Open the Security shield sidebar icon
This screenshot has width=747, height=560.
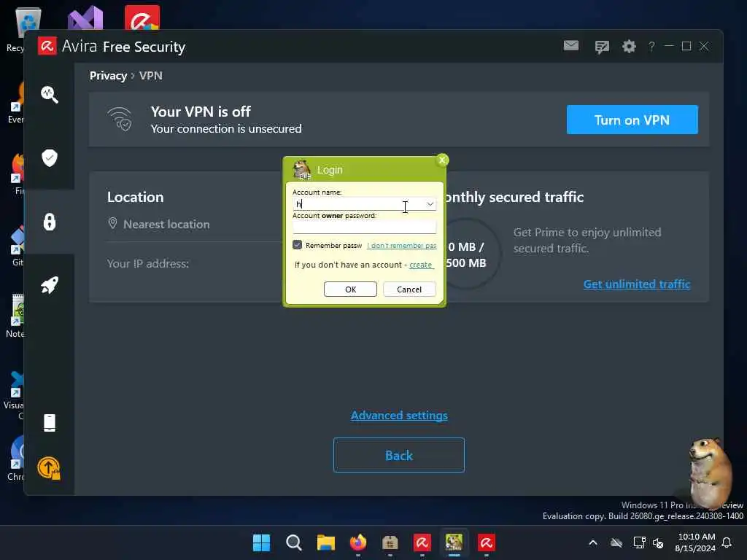pyautogui.click(x=50, y=158)
